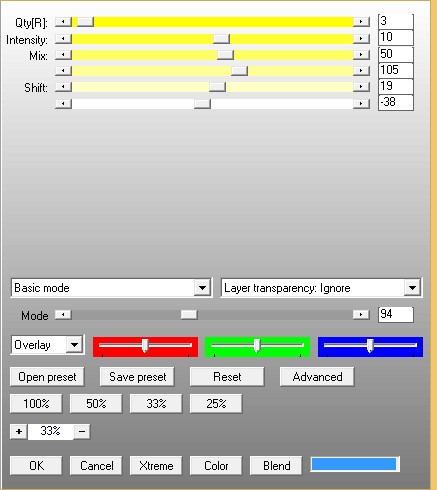This screenshot has height=490, width=437.
Task: Expand the Layer transparency dropdown
Action: click(x=412, y=288)
